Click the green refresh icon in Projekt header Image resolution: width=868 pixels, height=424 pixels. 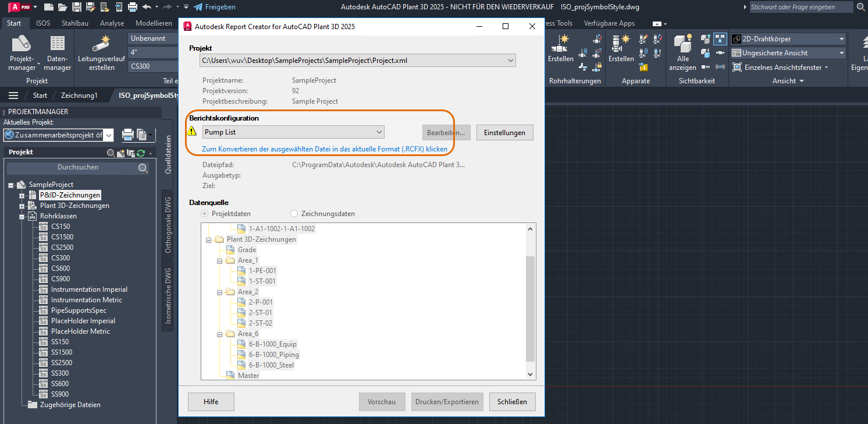point(140,153)
